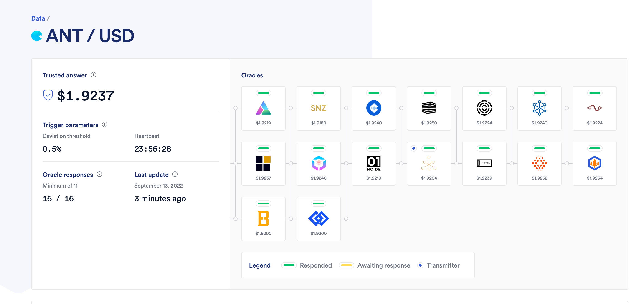The width and height of the screenshot is (644, 304).
Task: Click the blue chain-link oracle logo
Action: pyautogui.click(x=318, y=218)
